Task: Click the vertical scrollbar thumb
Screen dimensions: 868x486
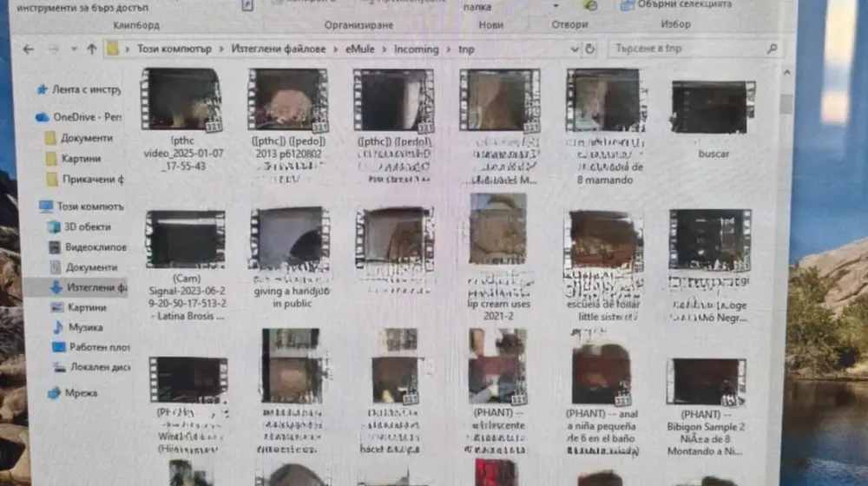Action: tap(786, 103)
